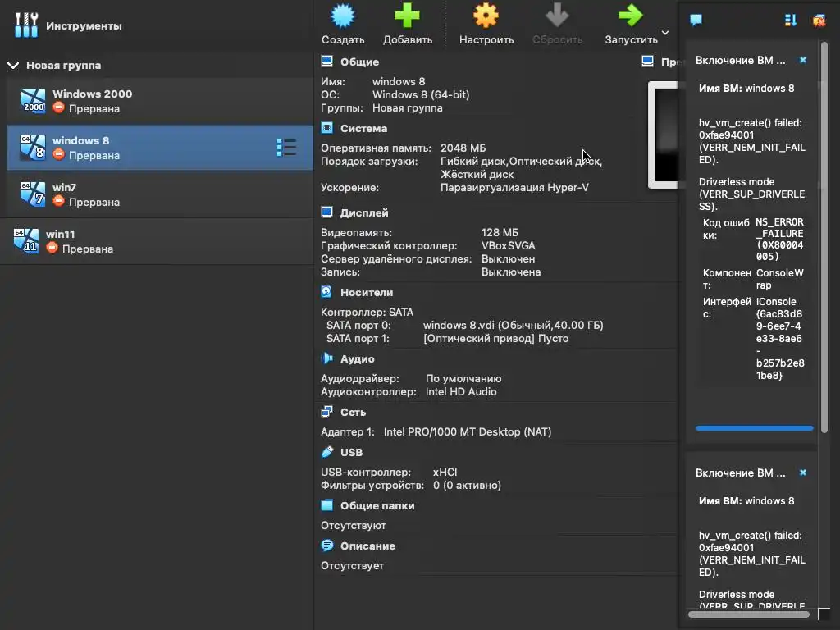The image size is (840, 630).
Task: Open the Аудио section icon
Action: coord(326,358)
